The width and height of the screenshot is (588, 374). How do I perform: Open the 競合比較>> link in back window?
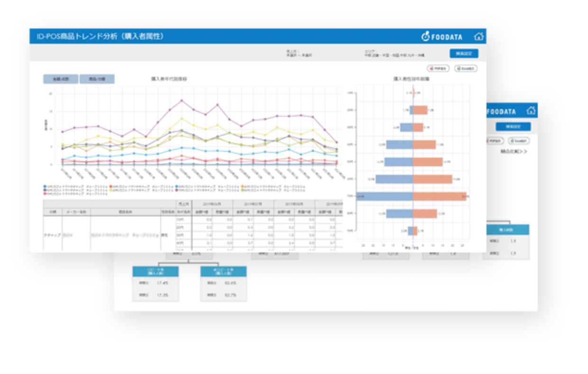coord(514,152)
